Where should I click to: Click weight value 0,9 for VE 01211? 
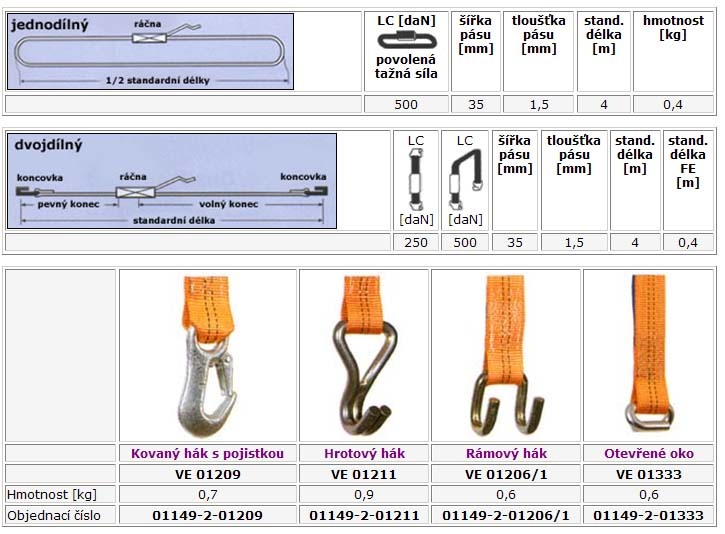click(364, 495)
